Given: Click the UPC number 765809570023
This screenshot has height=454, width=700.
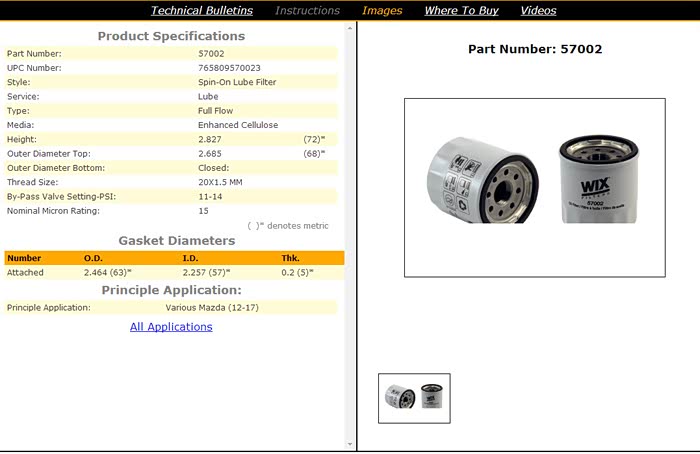Looking at the screenshot, I should pos(229,68).
